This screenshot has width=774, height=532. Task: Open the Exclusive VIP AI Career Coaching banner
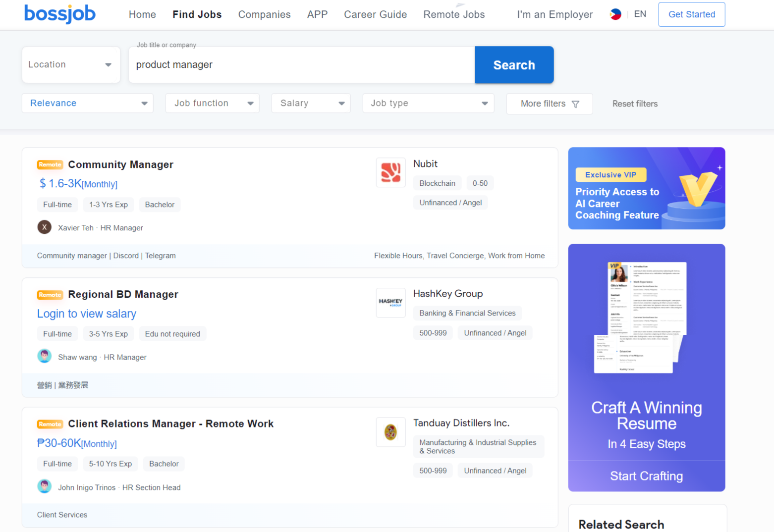click(647, 188)
